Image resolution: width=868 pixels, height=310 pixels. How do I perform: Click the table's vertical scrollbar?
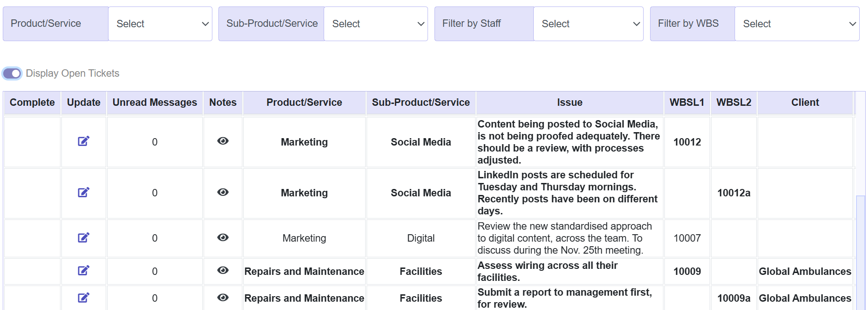860,249
